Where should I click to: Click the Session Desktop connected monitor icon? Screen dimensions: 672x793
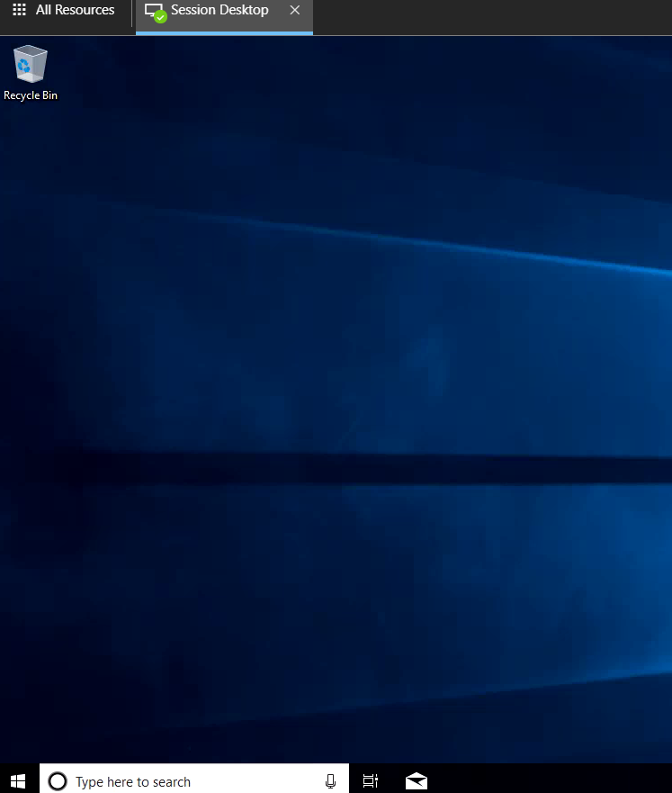pyautogui.click(x=156, y=12)
